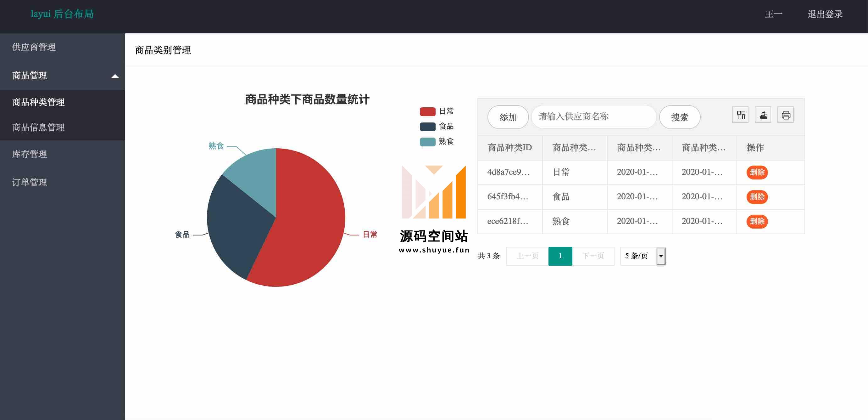Screen dimensions: 868x420
Task: Click pie label 日常
Action: point(370,235)
